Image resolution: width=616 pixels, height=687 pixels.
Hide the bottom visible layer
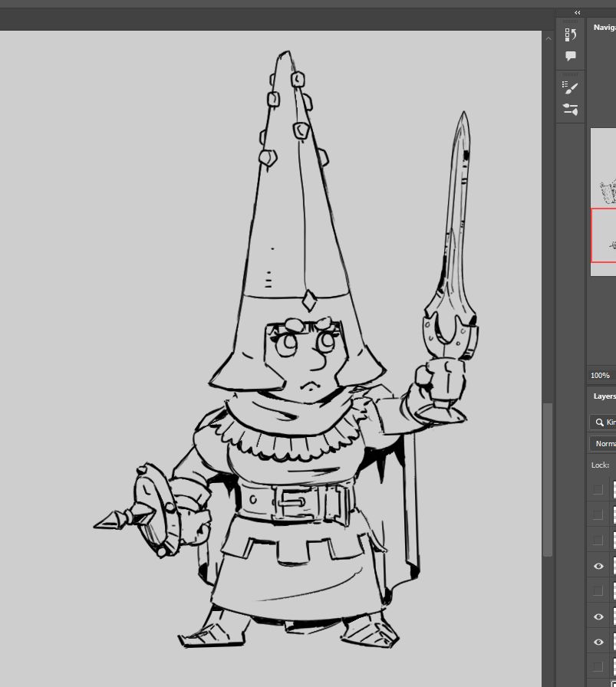click(599, 642)
